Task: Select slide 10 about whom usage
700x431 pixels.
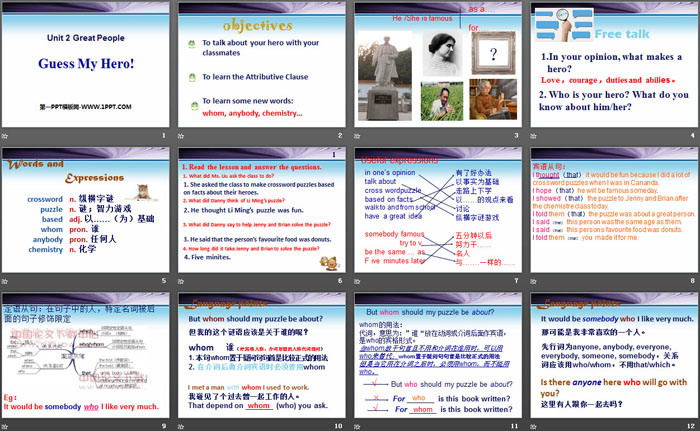Action: coord(262,356)
